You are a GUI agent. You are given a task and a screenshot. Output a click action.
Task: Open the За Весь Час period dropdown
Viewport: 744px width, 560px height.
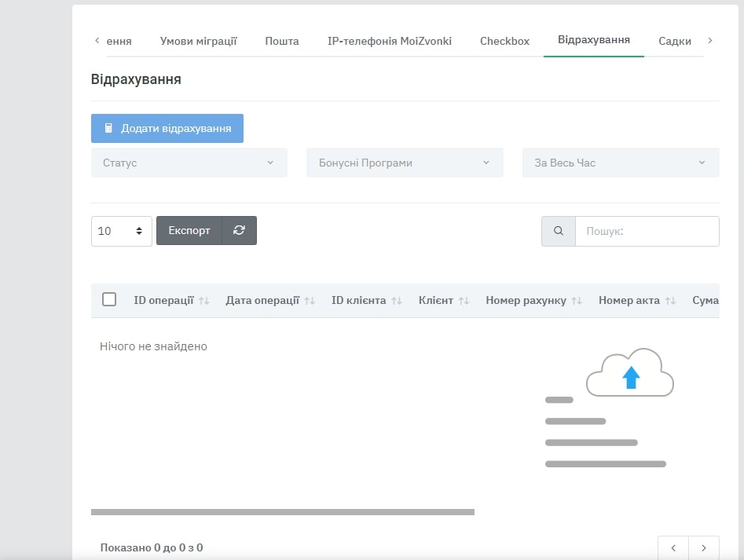point(621,163)
